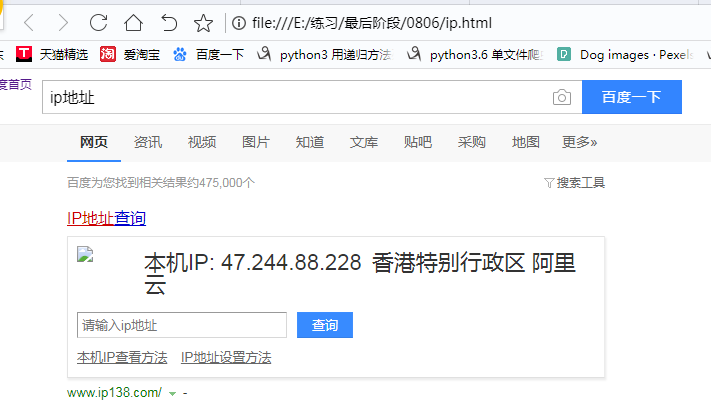The width and height of the screenshot is (711, 415).
Task: Go back with the browser back arrow
Action: point(29,22)
